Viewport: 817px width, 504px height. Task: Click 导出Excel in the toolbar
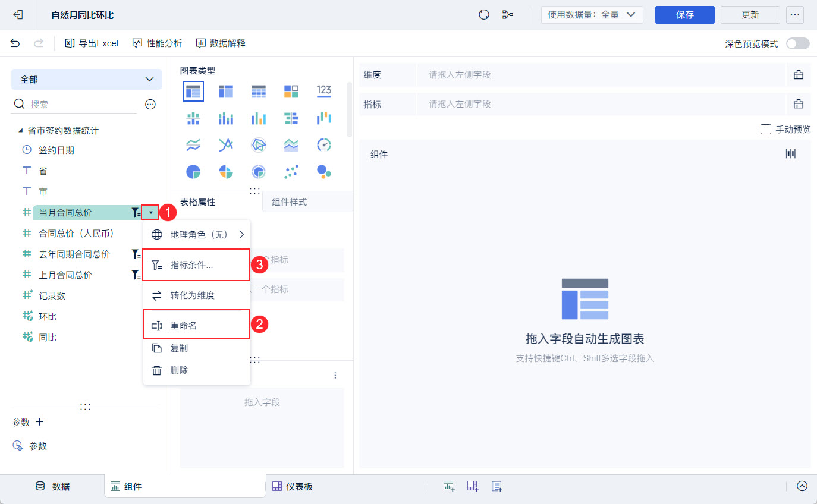tap(92, 43)
